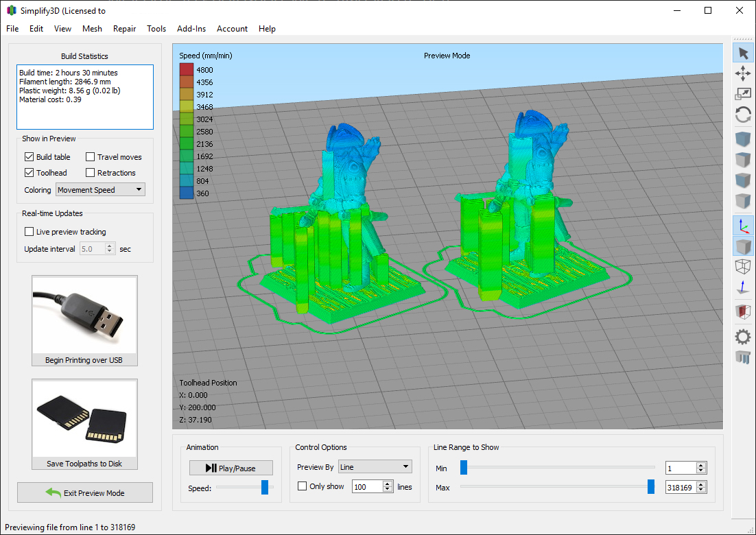This screenshot has height=535, width=756.
Task: Decrease the Update interval value
Action: [x=110, y=252]
